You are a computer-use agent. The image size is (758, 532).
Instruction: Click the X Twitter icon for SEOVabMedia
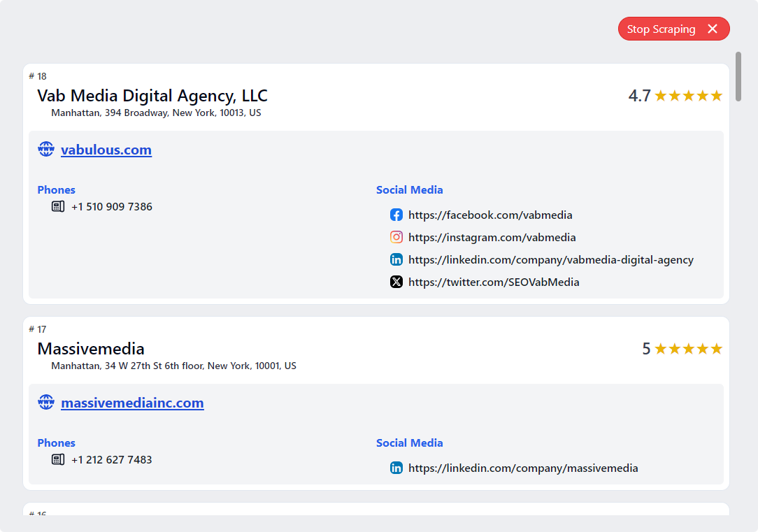coord(396,282)
